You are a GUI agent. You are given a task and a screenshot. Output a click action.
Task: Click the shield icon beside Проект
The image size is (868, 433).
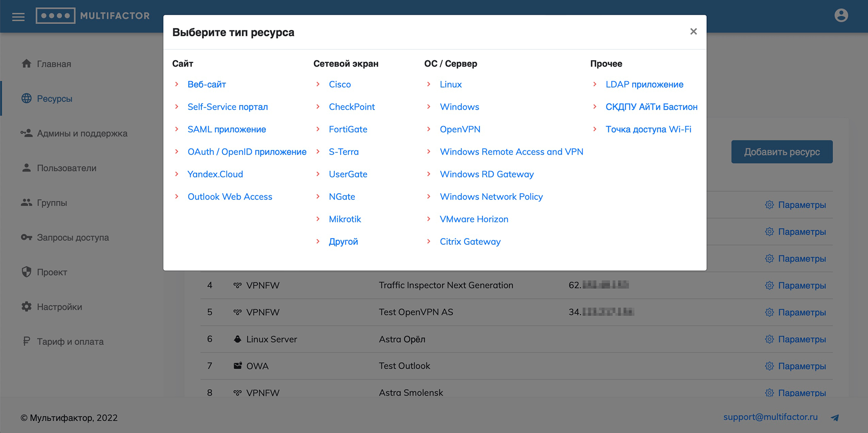coord(26,272)
